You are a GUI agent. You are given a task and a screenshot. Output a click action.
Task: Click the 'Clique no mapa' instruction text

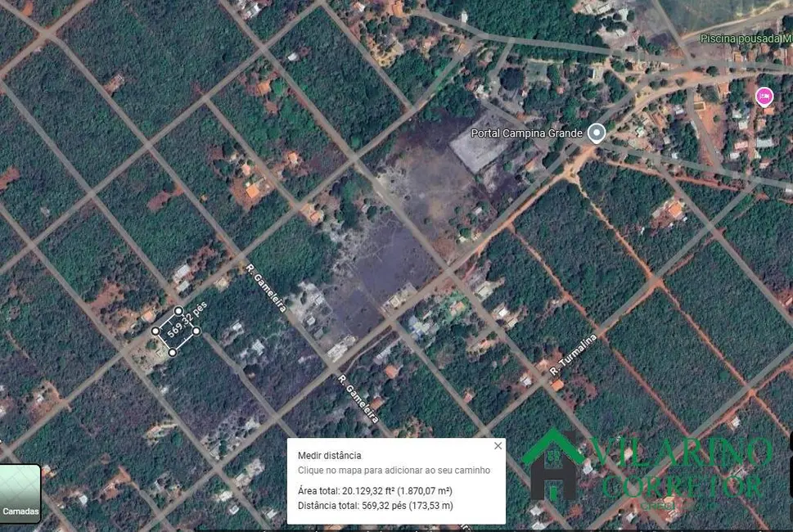[394, 470]
